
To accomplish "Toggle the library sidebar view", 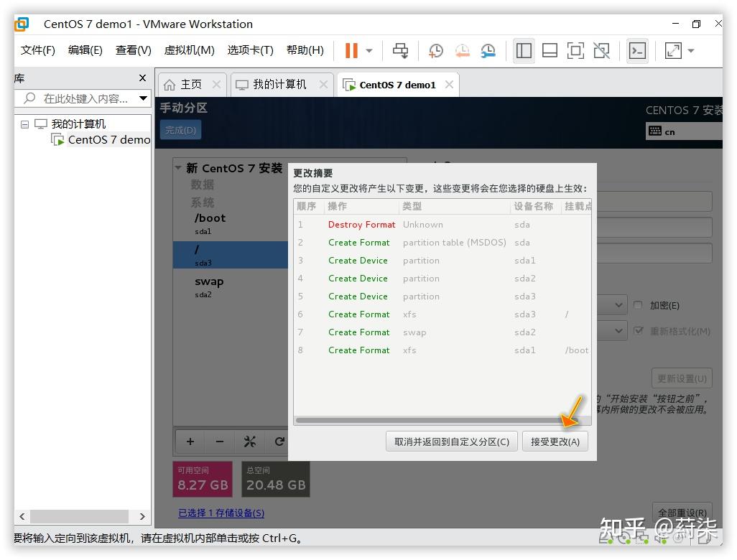I will [x=524, y=50].
